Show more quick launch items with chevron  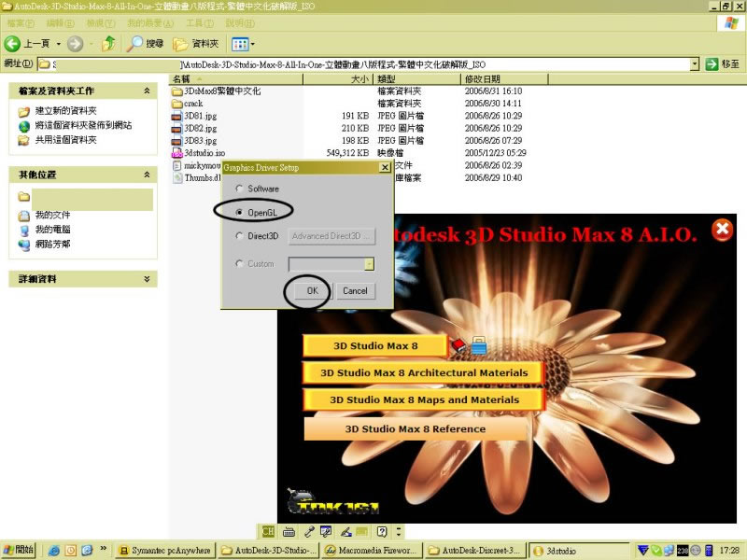coord(104,549)
